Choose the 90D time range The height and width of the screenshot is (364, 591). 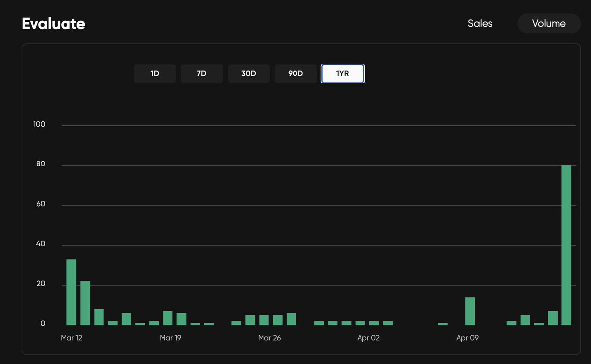point(295,74)
